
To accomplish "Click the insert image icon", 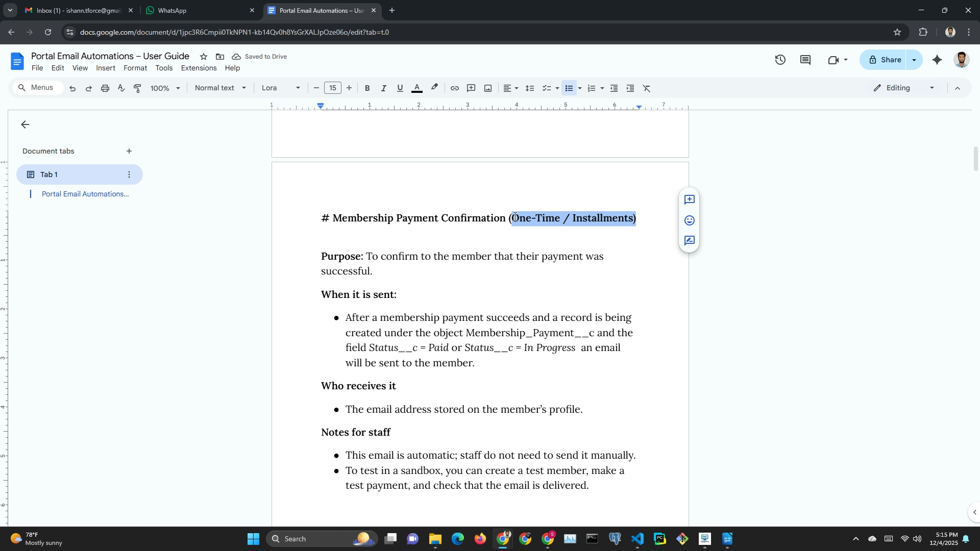I will coord(488,88).
